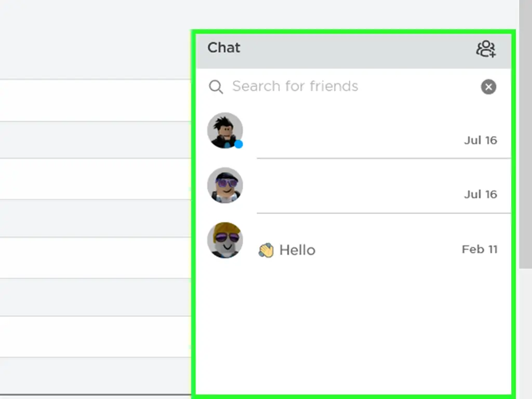
Task: Click the page scrollbar on the right
Action: pos(525,134)
